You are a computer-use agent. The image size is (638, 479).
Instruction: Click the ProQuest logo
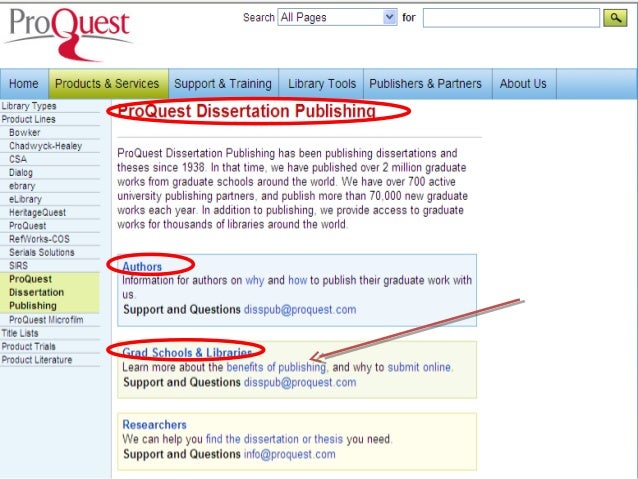(68, 33)
